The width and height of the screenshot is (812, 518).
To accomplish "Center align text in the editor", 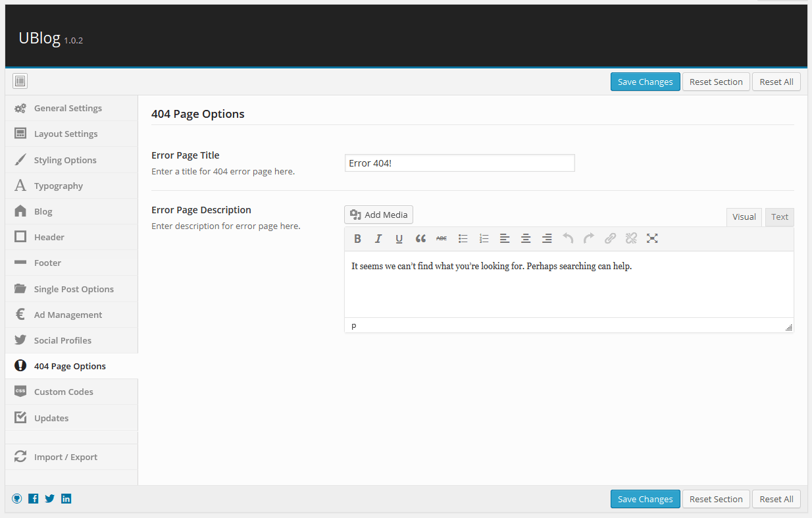I will pyautogui.click(x=526, y=239).
